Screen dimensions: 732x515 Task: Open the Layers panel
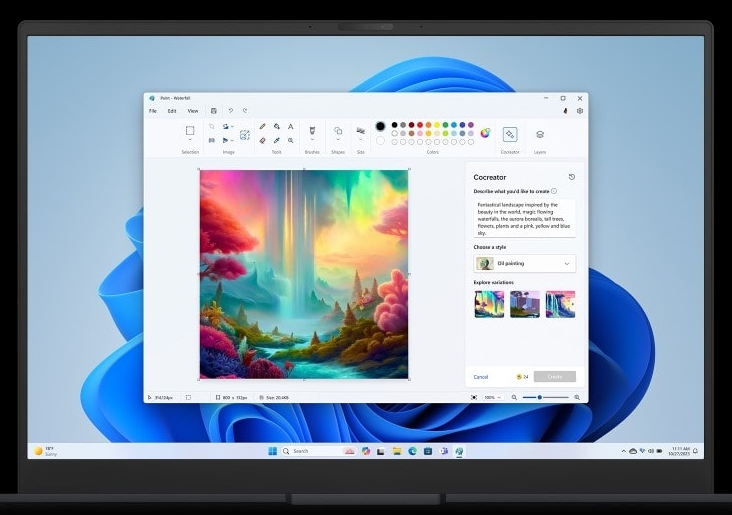tap(540, 134)
